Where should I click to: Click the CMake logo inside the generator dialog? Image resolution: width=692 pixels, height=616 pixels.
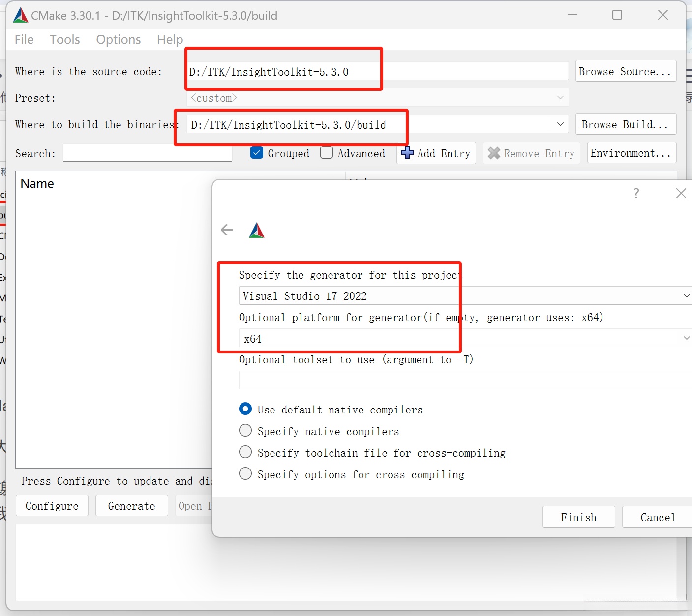pyautogui.click(x=257, y=230)
